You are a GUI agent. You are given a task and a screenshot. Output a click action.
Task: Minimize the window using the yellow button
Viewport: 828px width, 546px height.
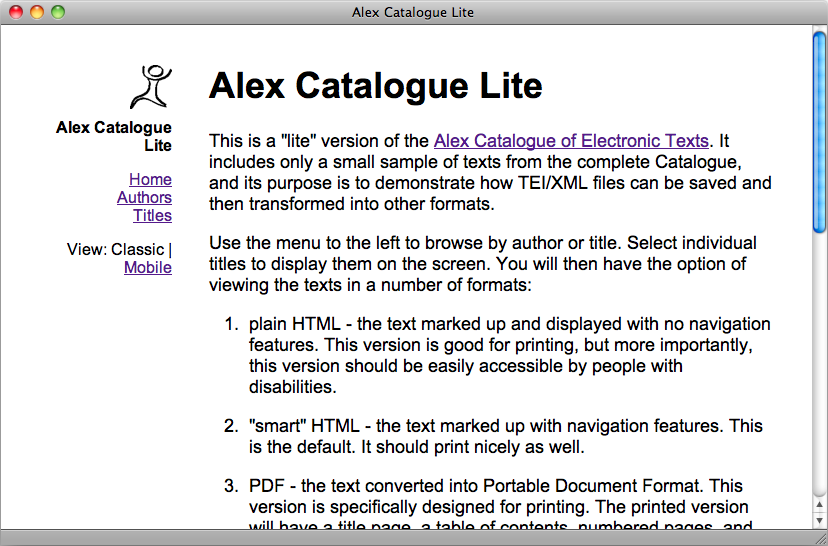(x=37, y=12)
